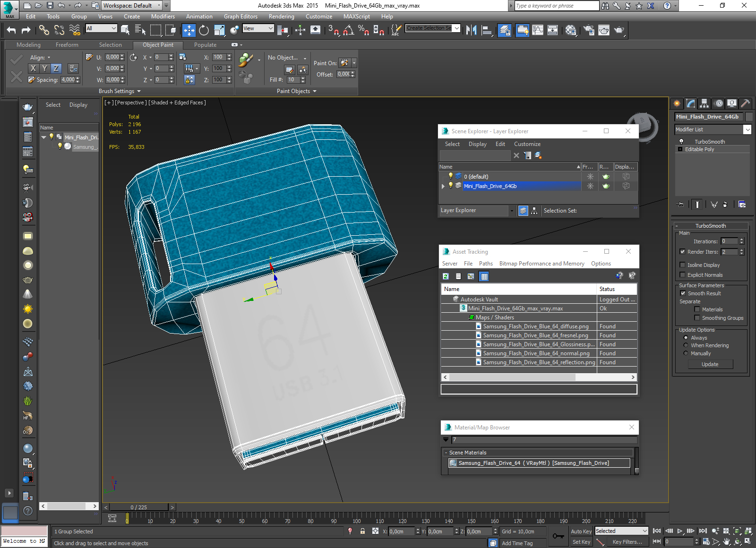Click the time slider 0 / 225
Screen dimensions: 756x548
[138, 507]
